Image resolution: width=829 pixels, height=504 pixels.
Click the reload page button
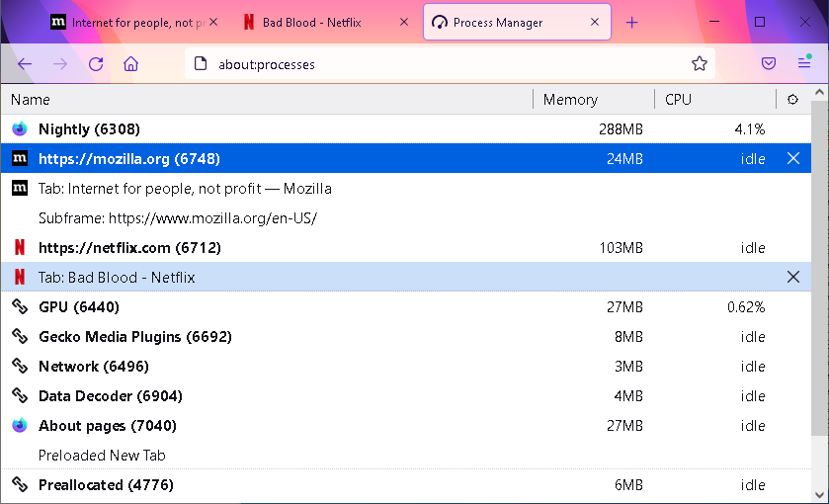click(x=96, y=64)
